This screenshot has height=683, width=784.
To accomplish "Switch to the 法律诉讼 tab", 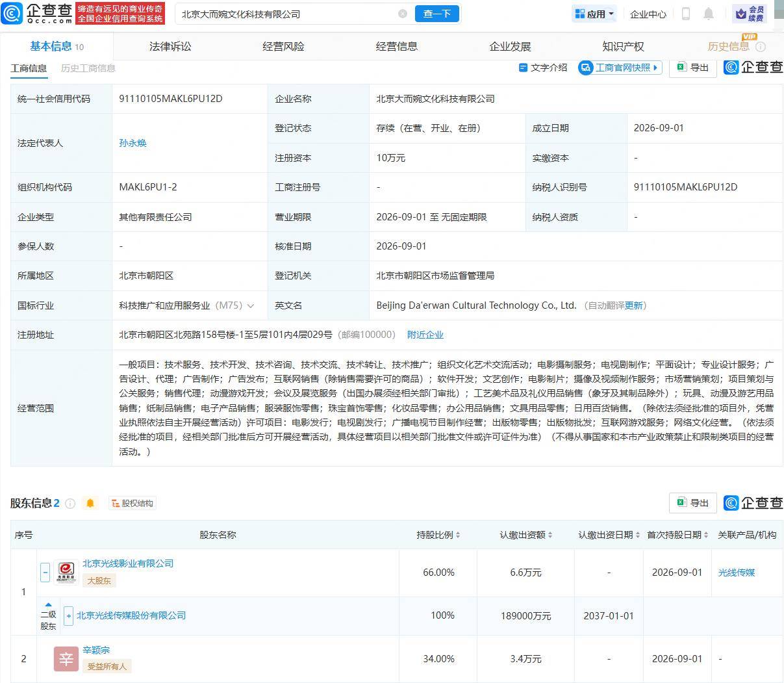I will 170,46.
